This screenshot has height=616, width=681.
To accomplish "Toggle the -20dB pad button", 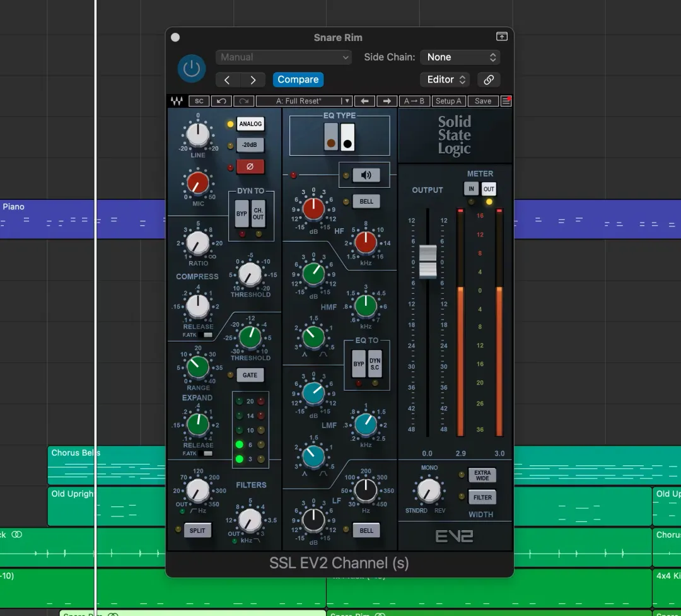I will (x=250, y=145).
